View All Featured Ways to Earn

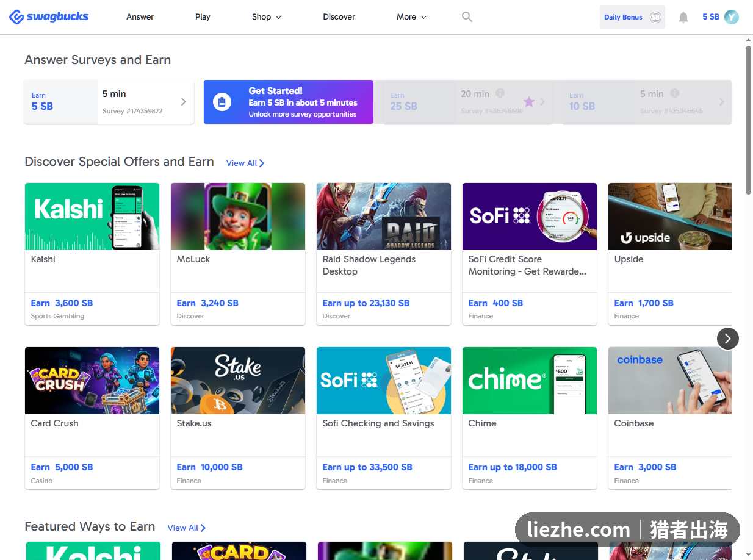187,528
